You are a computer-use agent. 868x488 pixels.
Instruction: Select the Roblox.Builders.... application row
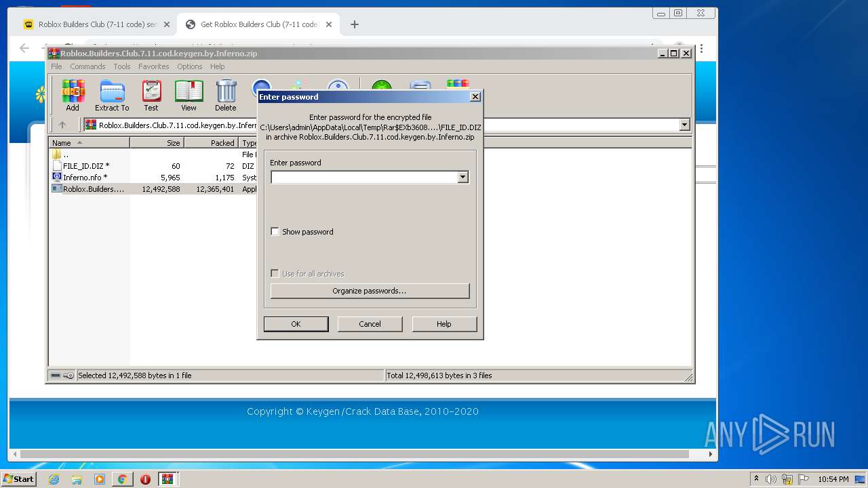click(x=94, y=189)
